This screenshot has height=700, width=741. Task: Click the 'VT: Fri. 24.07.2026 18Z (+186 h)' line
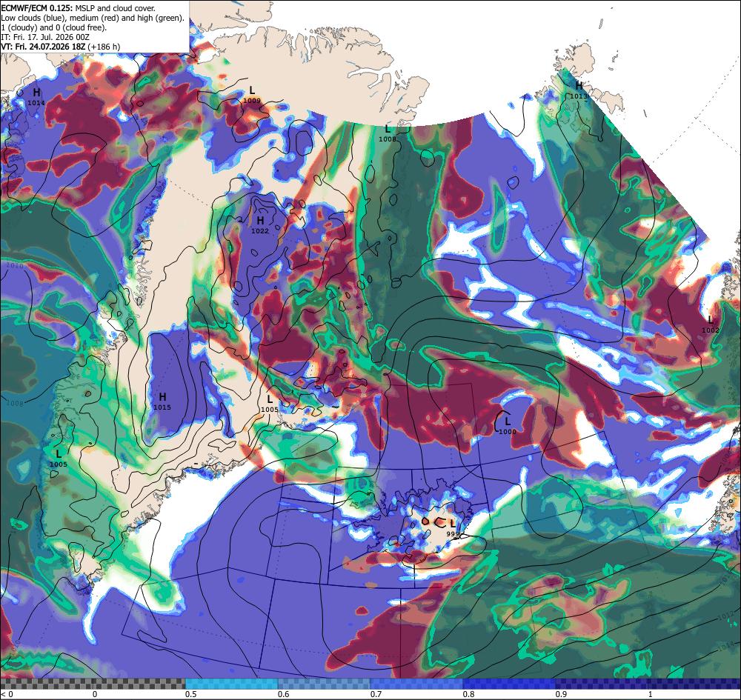61,47
